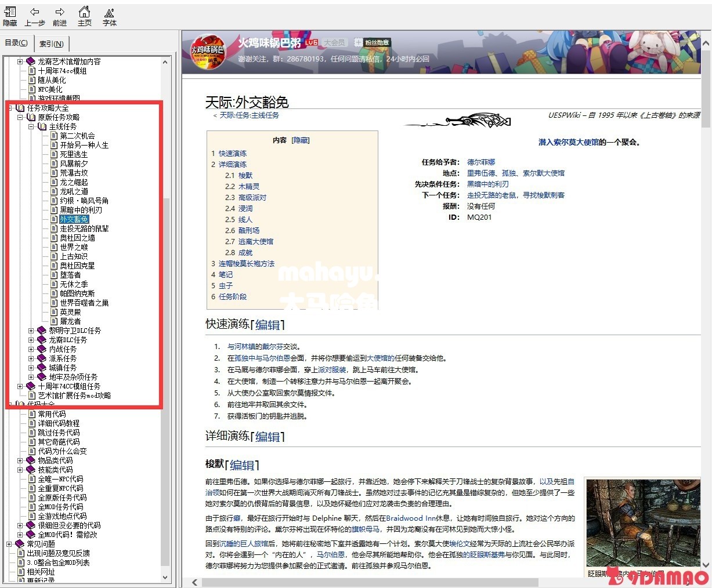The image size is (712, 588).
Task: Click the 火鸡味锅巴粥 avatar image in the banner
Action: click(209, 52)
